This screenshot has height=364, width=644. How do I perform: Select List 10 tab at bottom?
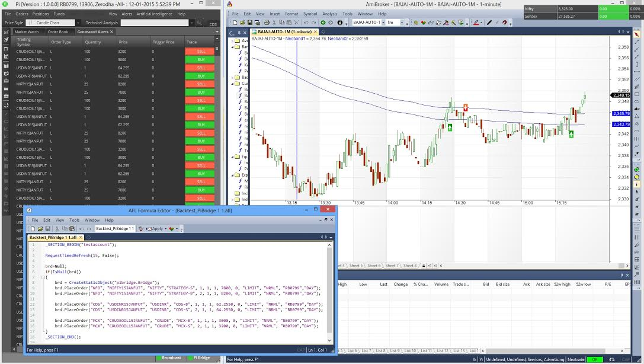click(410, 351)
